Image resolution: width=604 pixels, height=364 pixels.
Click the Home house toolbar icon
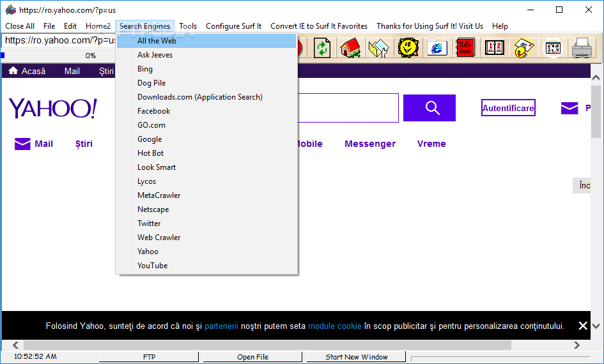350,48
